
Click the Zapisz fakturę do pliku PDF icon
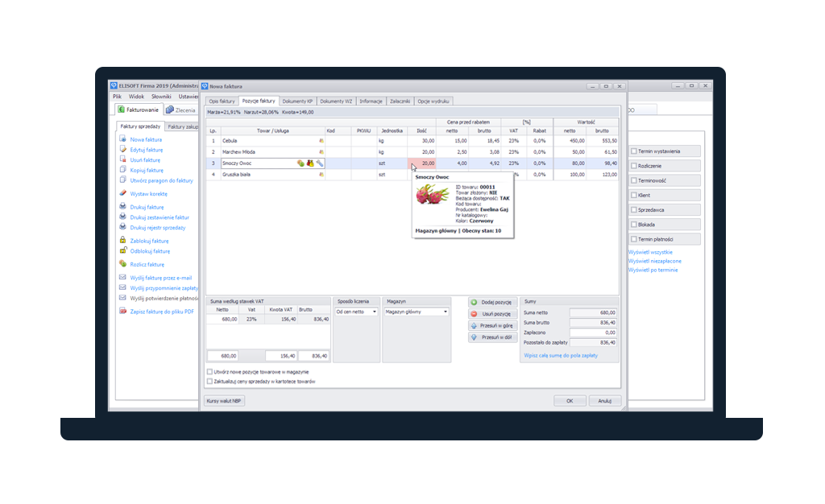[122, 312]
